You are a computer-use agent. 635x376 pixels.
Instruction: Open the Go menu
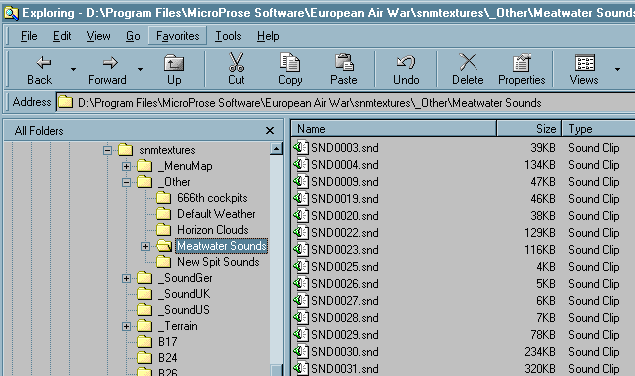(133, 36)
